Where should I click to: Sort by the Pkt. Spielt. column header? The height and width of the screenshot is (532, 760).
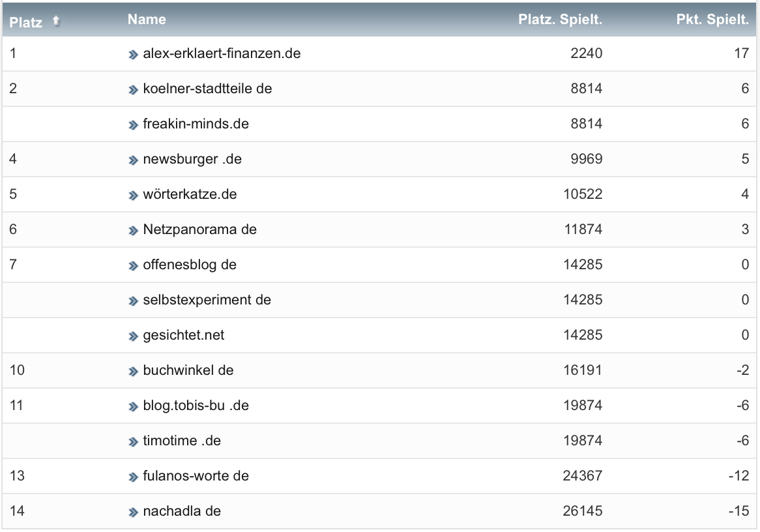[712, 20]
